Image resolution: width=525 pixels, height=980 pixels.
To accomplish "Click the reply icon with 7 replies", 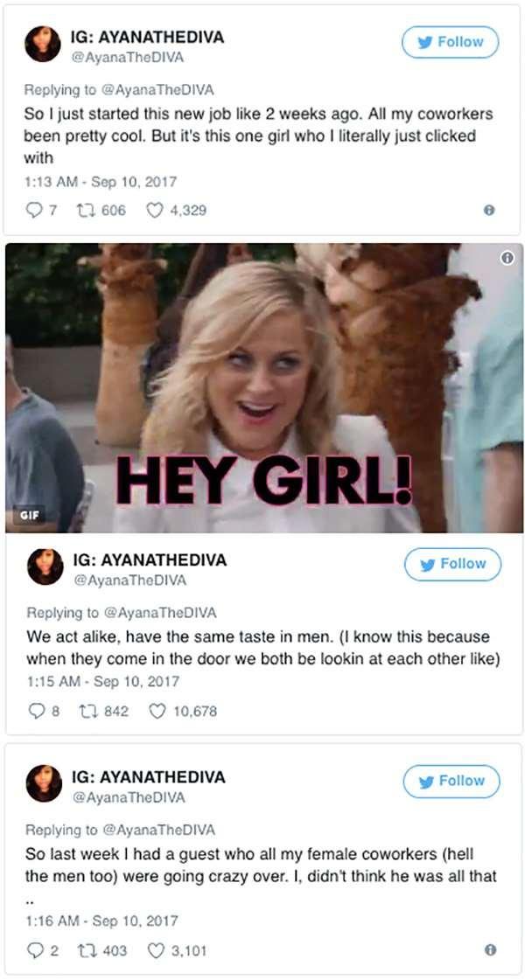I will coord(33,211).
